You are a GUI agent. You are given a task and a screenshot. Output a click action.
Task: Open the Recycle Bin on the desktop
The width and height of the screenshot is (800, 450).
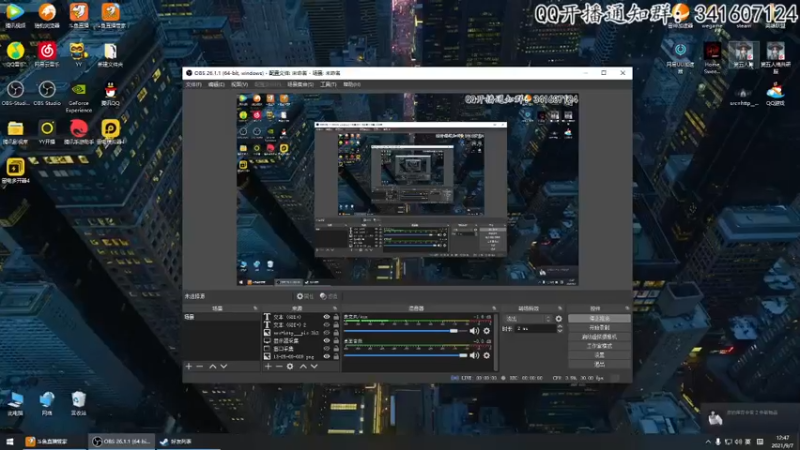coord(79,403)
